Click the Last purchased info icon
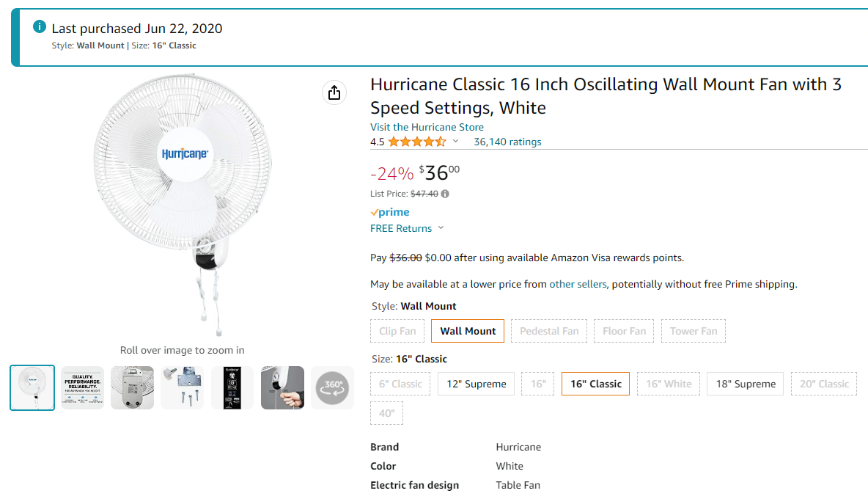Viewport: 868px width, 496px height. pos(40,26)
